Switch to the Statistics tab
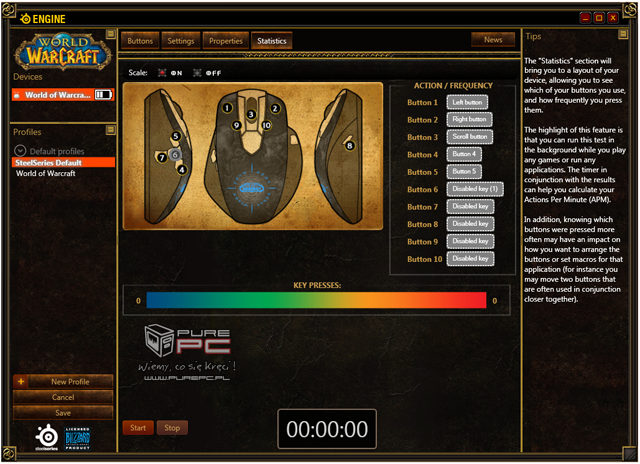The height and width of the screenshot is (464, 640). [x=272, y=41]
